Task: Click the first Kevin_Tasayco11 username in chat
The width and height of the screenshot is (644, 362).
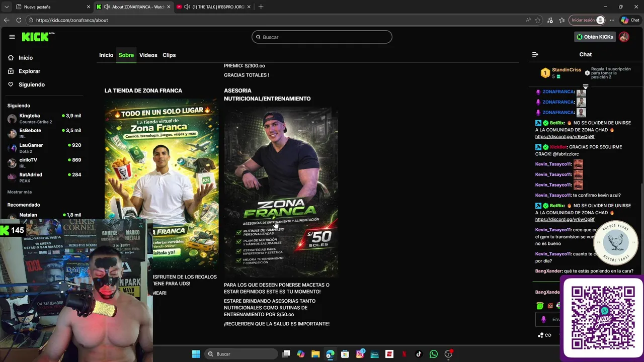Action: [x=553, y=164]
